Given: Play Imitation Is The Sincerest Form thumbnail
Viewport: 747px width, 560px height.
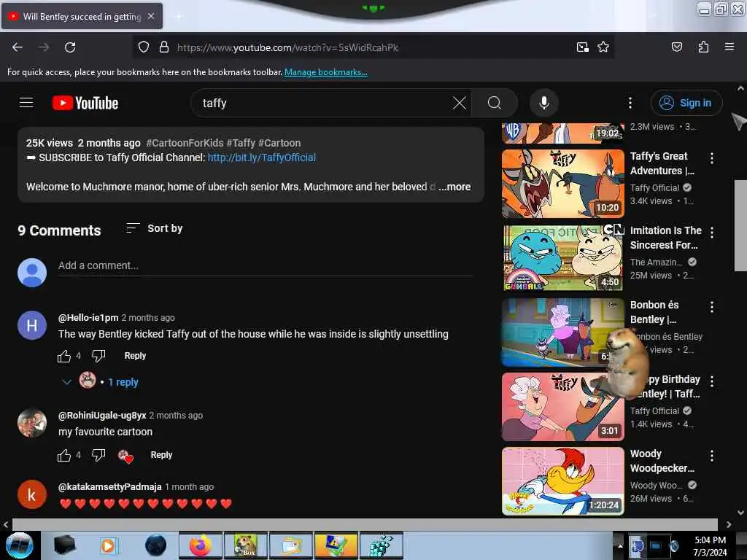Looking at the screenshot, I should [562, 257].
